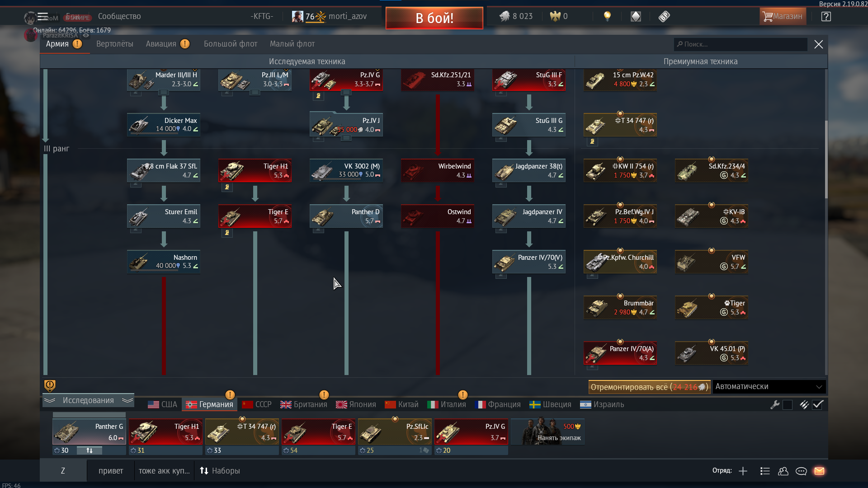The width and height of the screenshot is (868, 488).
Task: Click the magnifier icon in search box
Action: (x=679, y=44)
